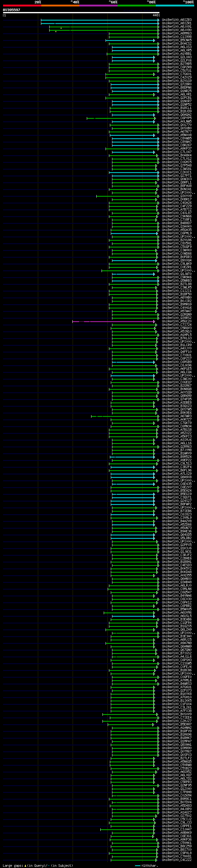Select the UniRef100_C1I998 label

177,37
